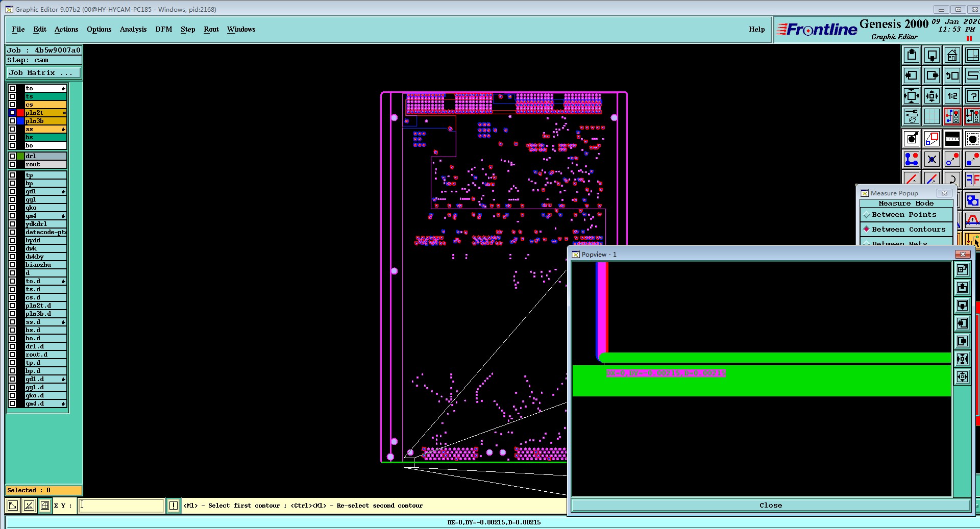The height and width of the screenshot is (529, 980).
Task: Open the Rout menu
Action: [x=211, y=29]
